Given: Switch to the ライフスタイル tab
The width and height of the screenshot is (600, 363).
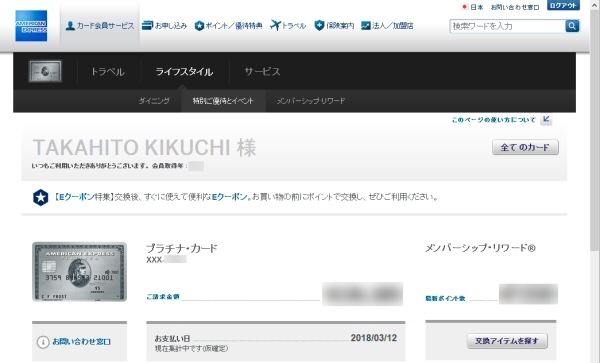Looking at the screenshot, I should tap(184, 72).
